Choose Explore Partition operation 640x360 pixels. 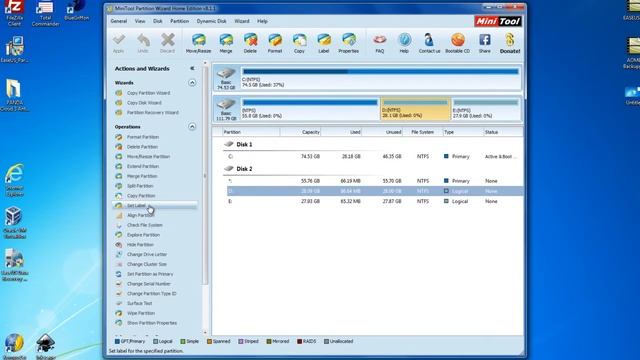click(x=143, y=235)
